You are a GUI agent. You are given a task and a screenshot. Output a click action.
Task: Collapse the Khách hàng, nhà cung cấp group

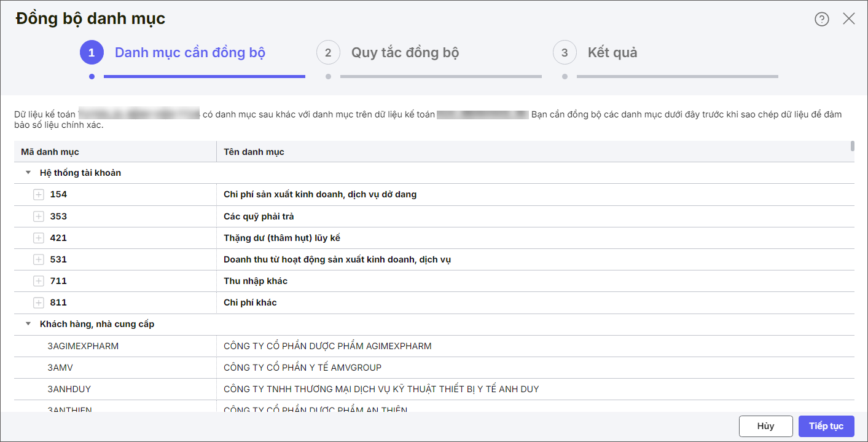pyautogui.click(x=28, y=324)
